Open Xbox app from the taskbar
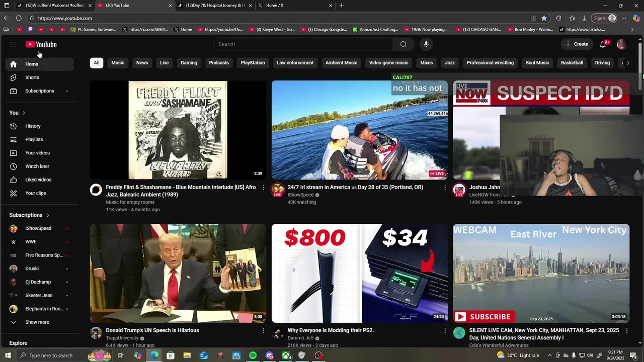This screenshot has height=362, width=644. (x=286, y=355)
